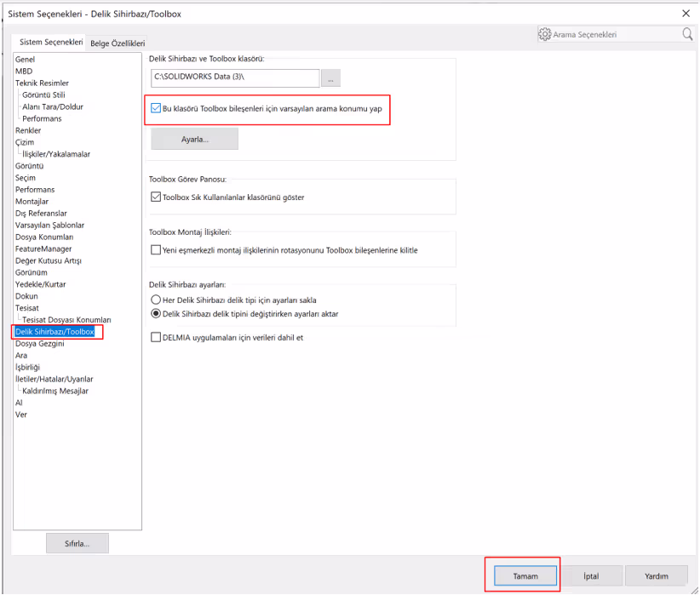Select Ver category
The width and height of the screenshot is (700, 595).
[x=21, y=415]
